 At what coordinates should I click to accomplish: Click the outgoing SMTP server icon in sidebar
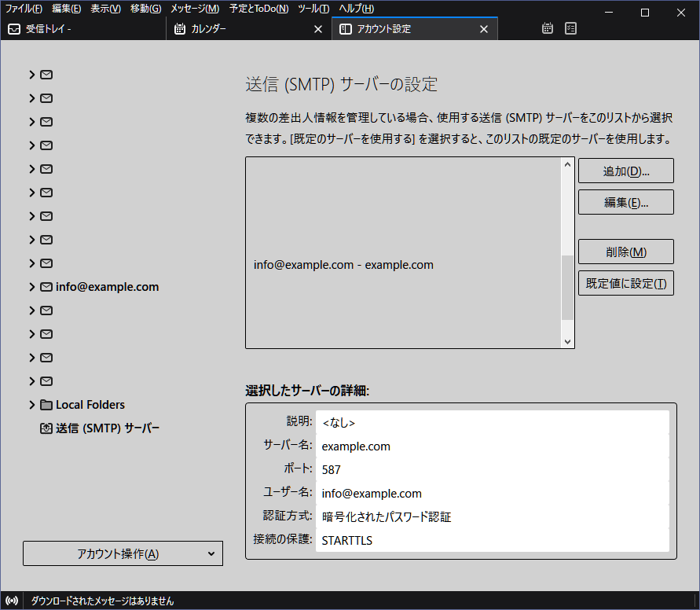(46, 428)
